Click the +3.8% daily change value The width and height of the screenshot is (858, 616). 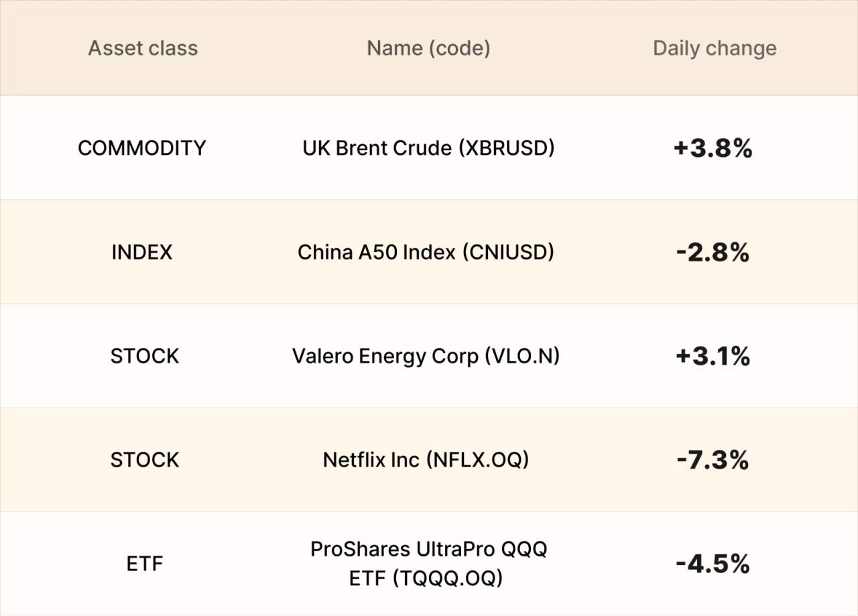pyautogui.click(x=713, y=148)
